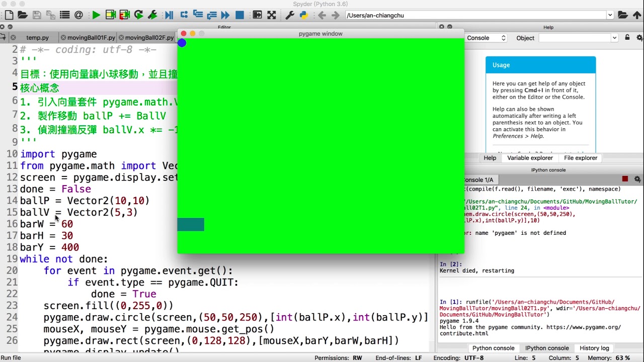Open the File explorer tab
This screenshot has height=362, width=644.
click(581, 158)
